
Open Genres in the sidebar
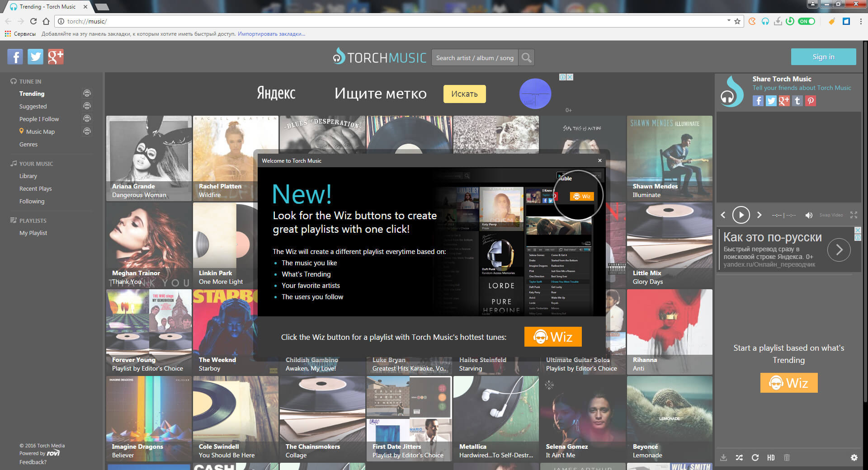[28, 144]
